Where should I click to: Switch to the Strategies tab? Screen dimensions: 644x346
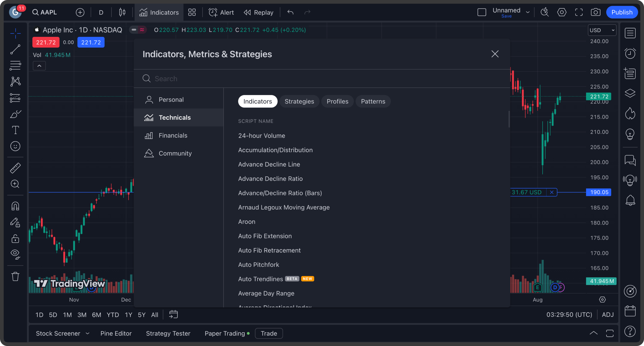299,102
